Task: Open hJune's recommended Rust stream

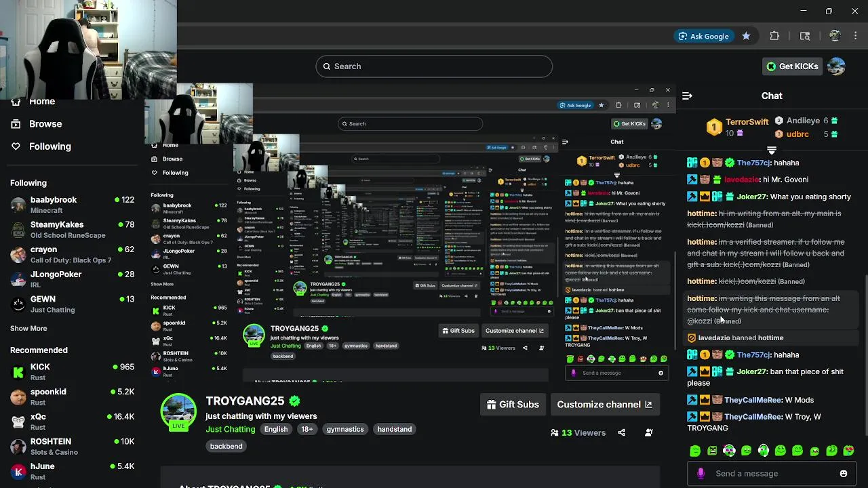Action: click(x=72, y=471)
